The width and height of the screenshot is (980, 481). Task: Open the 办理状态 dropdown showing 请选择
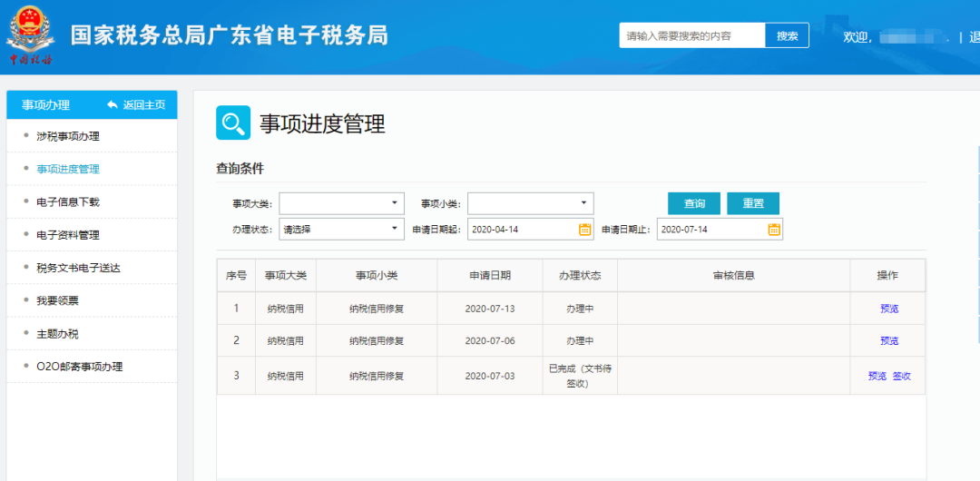(342, 229)
